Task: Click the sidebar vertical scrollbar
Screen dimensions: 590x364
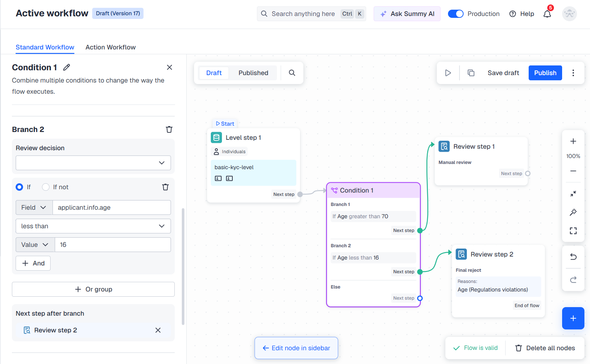Action: coord(183,267)
